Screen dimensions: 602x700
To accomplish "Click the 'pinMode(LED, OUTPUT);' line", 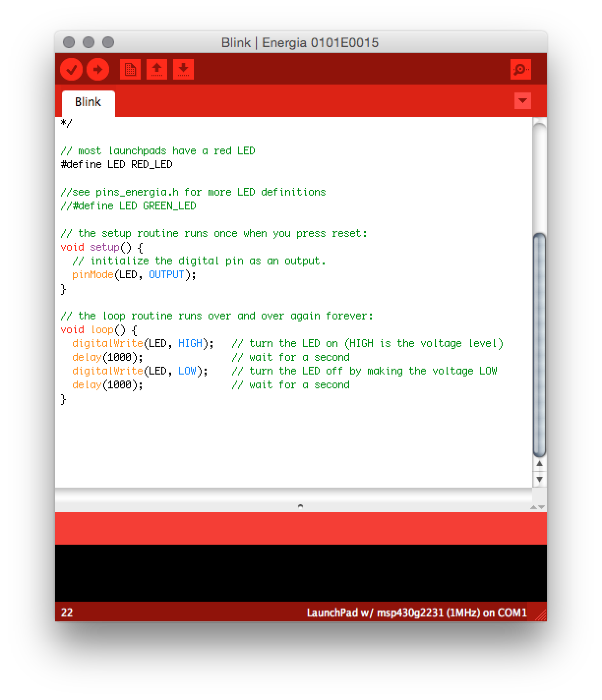I will coord(134,274).
